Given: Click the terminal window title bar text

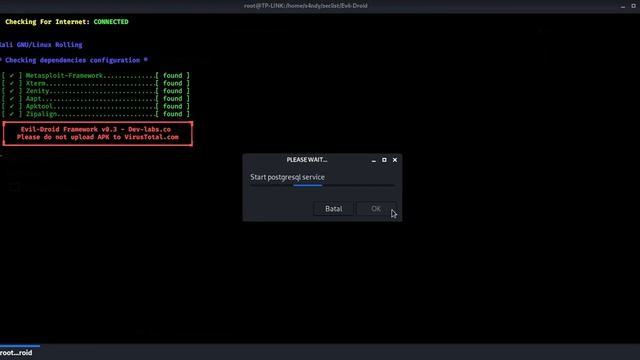Looking at the screenshot, I should [306, 6].
